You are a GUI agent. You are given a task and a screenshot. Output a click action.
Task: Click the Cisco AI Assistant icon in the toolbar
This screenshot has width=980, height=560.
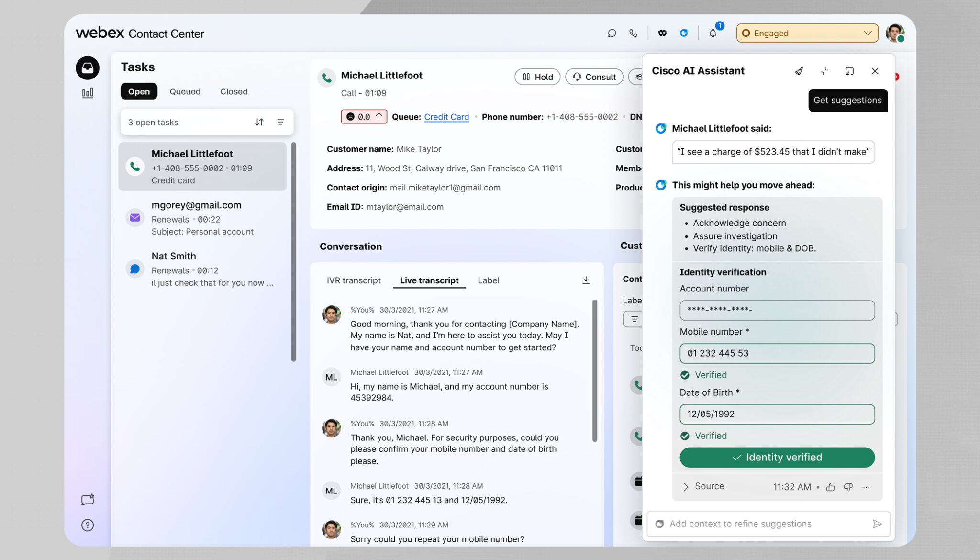684,33
